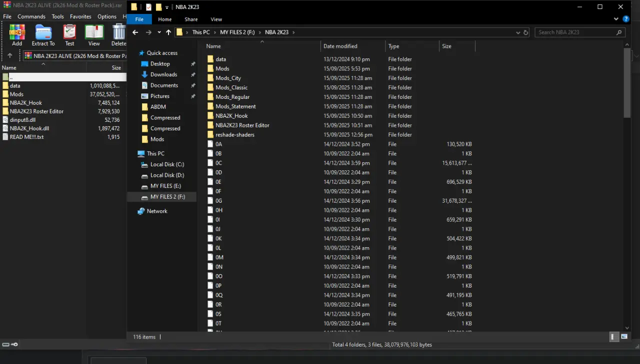Click Extract To in WinRAR toolbar
Viewport: 640px width, 364px height.
[43, 35]
